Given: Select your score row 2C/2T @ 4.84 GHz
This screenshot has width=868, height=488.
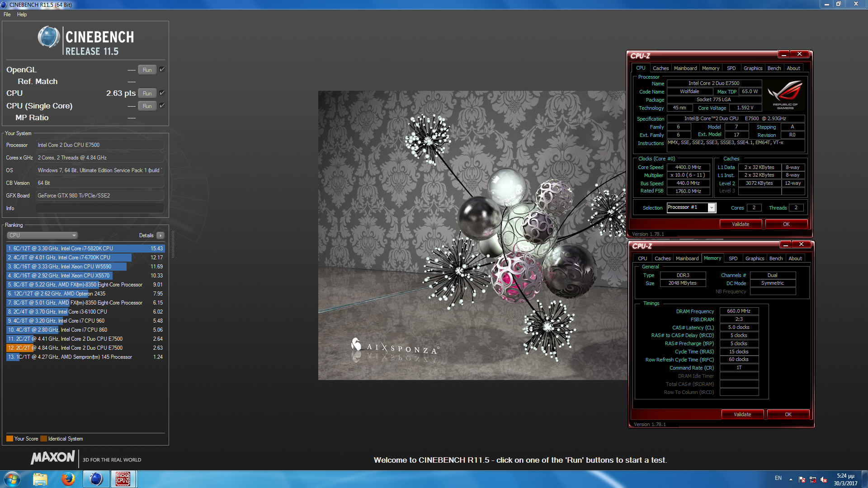Looking at the screenshot, I should click(85, 348).
